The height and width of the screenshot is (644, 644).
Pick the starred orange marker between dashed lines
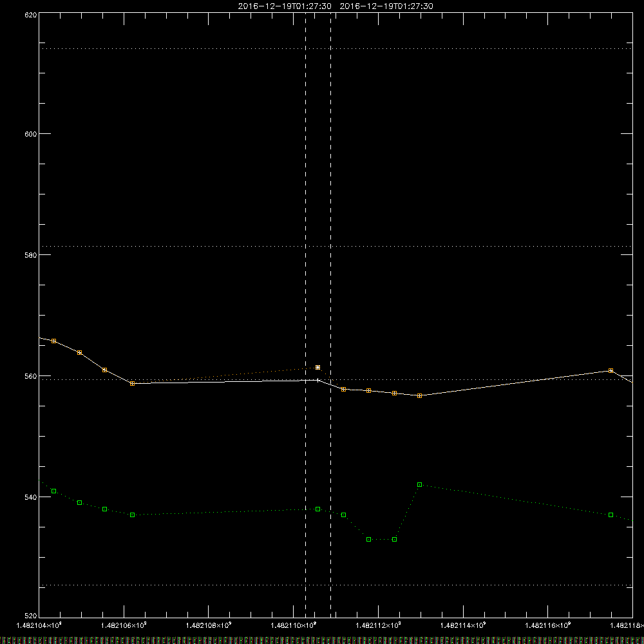pyautogui.click(x=318, y=368)
